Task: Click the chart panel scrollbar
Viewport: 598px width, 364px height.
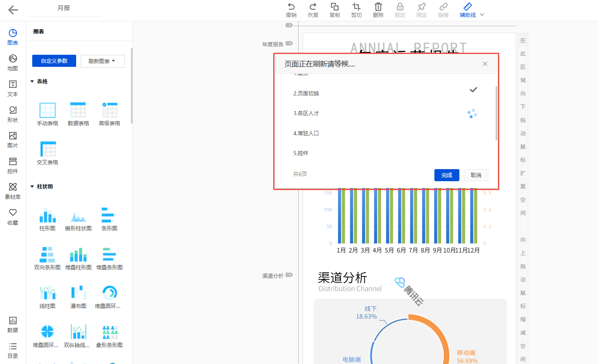Action: pos(131,86)
